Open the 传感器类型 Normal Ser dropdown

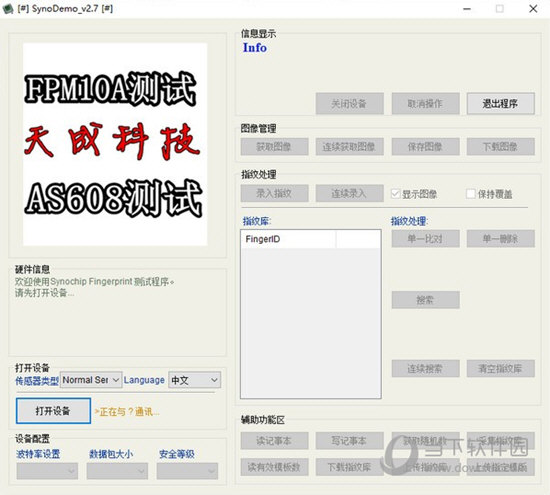point(91,380)
